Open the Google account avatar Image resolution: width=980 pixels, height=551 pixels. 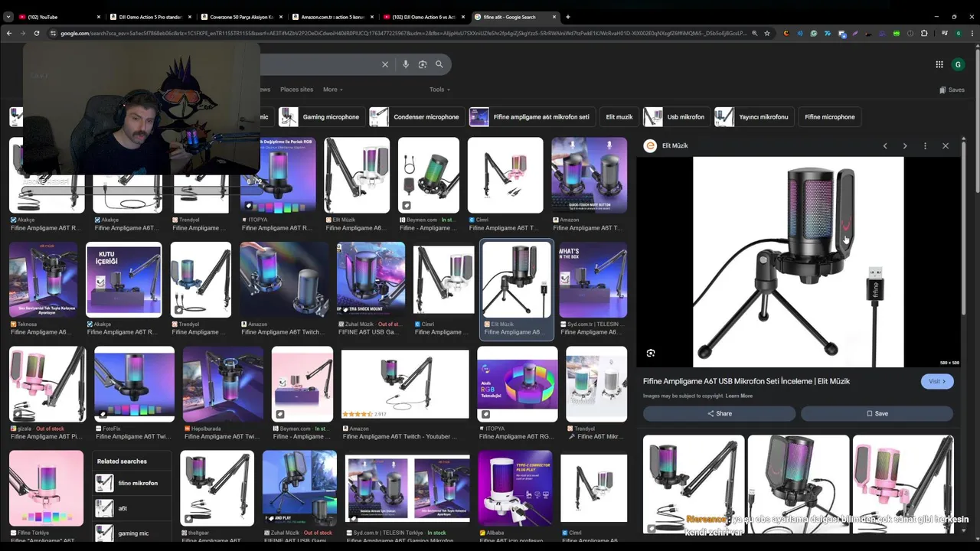point(958,64)
